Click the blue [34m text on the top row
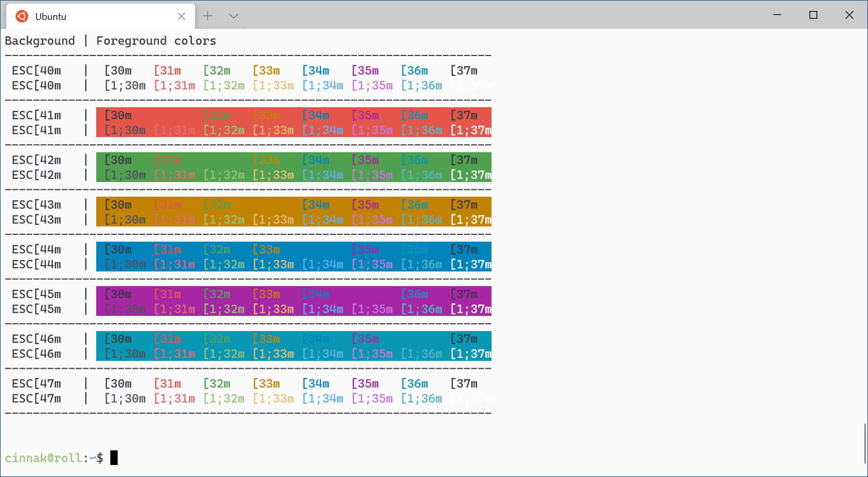This screenshot has width=868, height=477. (316, 70)
